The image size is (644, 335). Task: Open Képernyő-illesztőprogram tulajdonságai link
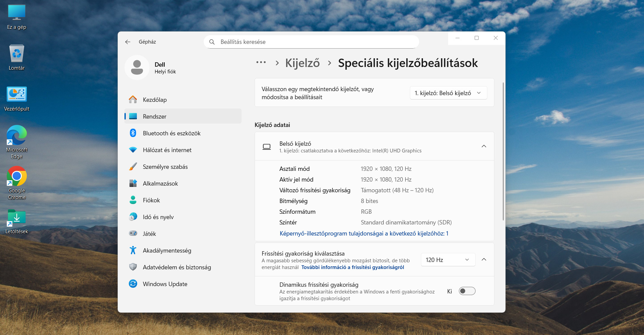[364, 233]
